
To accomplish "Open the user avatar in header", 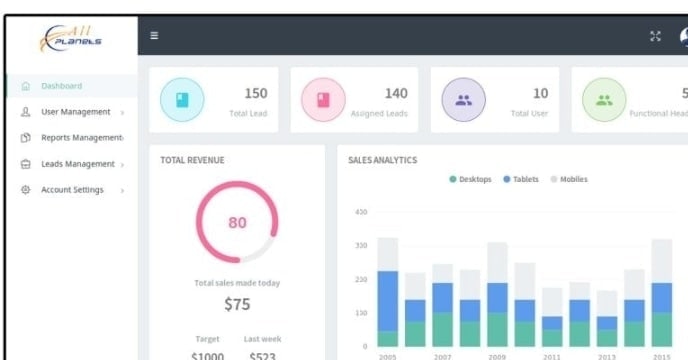I will tap(684, 36).
